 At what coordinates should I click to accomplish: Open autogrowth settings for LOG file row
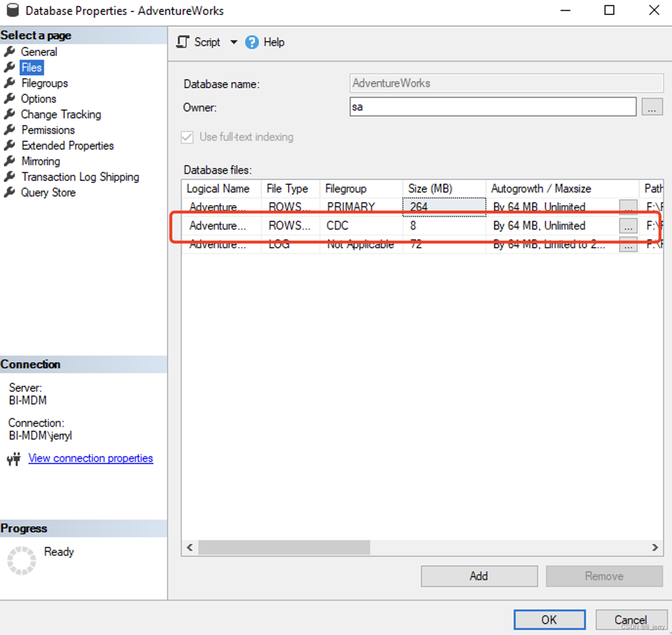[x=628, y=244]
